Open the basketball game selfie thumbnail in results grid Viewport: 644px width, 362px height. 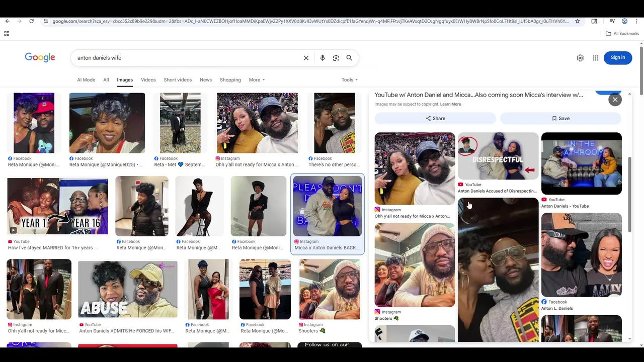tap(257, 123)
